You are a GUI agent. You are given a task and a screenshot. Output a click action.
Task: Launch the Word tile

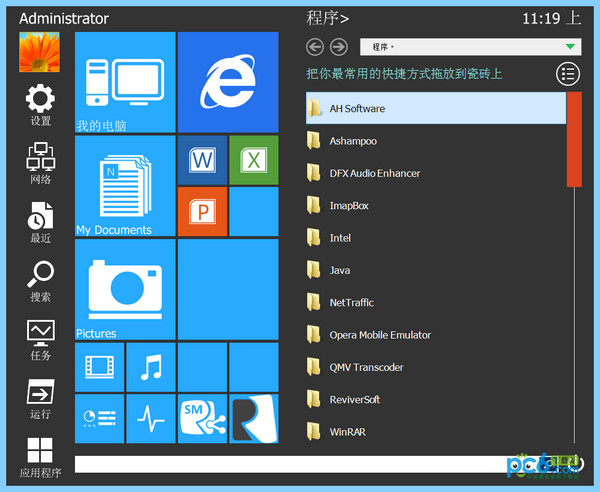click(202, 160)
